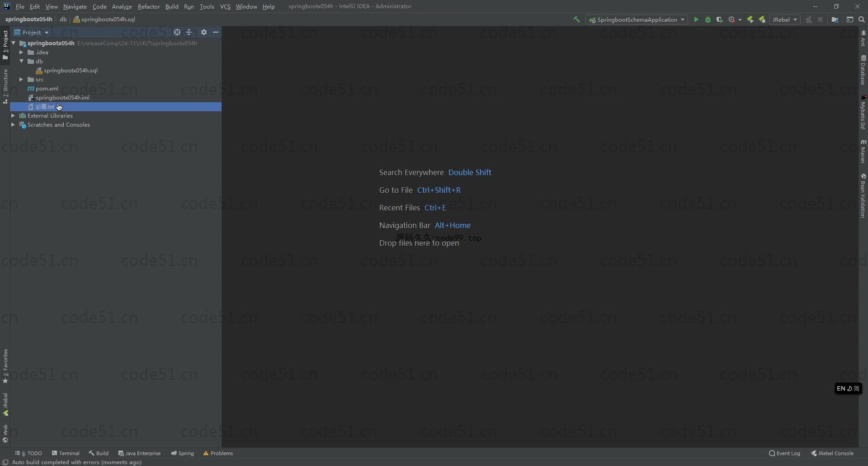Open the Navigate menu
868x466 pixels.
point(75,6)
